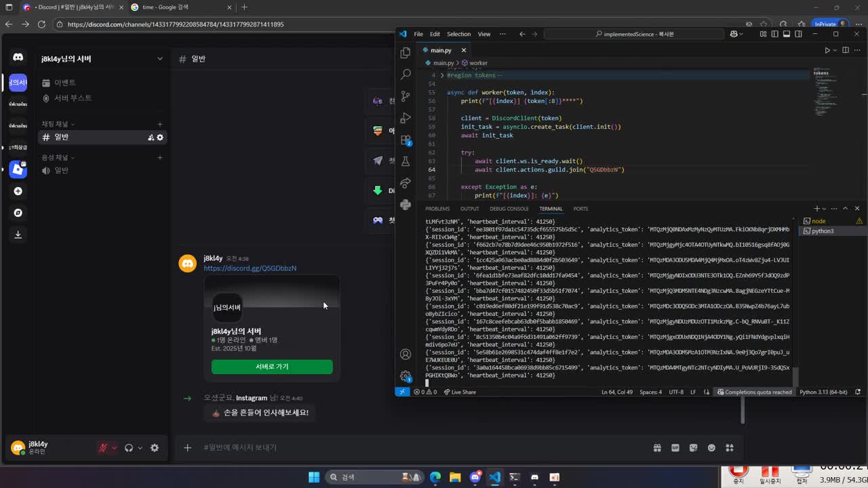Click wave to say hi button
Screen dimensions: 868x488
click(x=260, y=413)
